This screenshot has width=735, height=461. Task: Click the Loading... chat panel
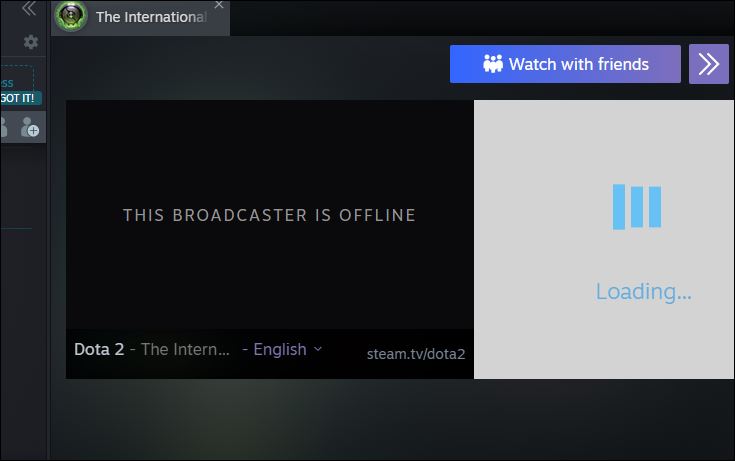[x=604, y=239]
